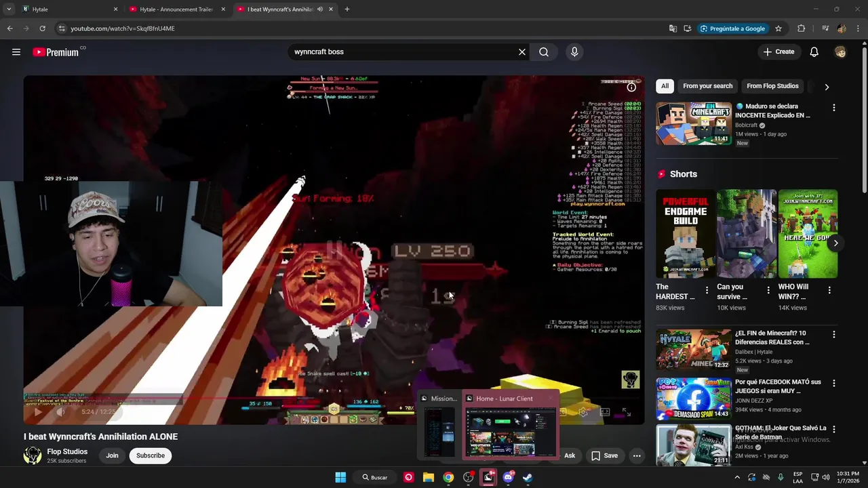Select Home - Lunar Client window preview
Screen dimensions: 868x488
click(x=510, y=424)
